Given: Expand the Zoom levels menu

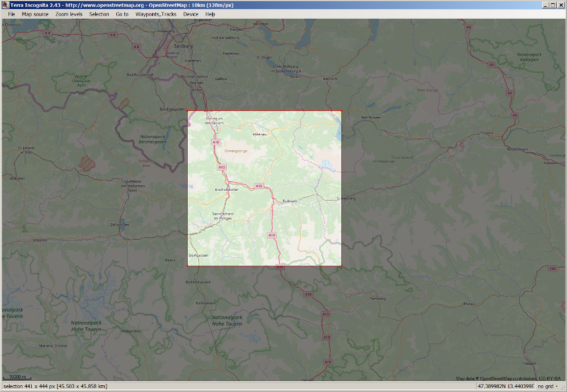Looking at the screenshot, I should coord(69,14).
